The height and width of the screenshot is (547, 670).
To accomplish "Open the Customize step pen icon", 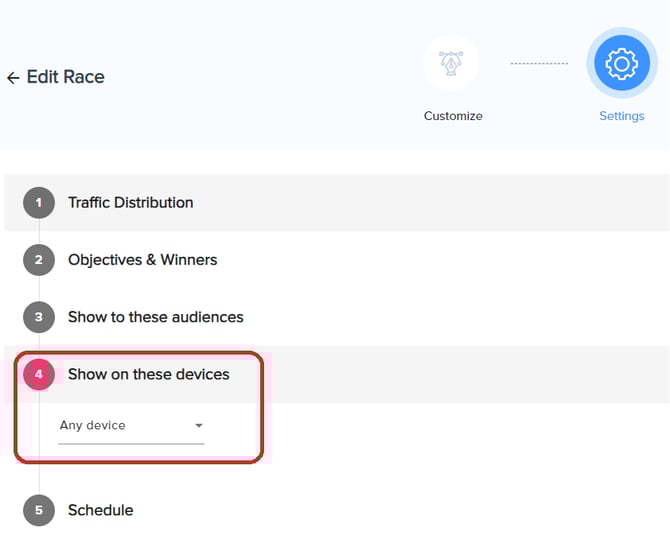I will (x=451, y=63).
